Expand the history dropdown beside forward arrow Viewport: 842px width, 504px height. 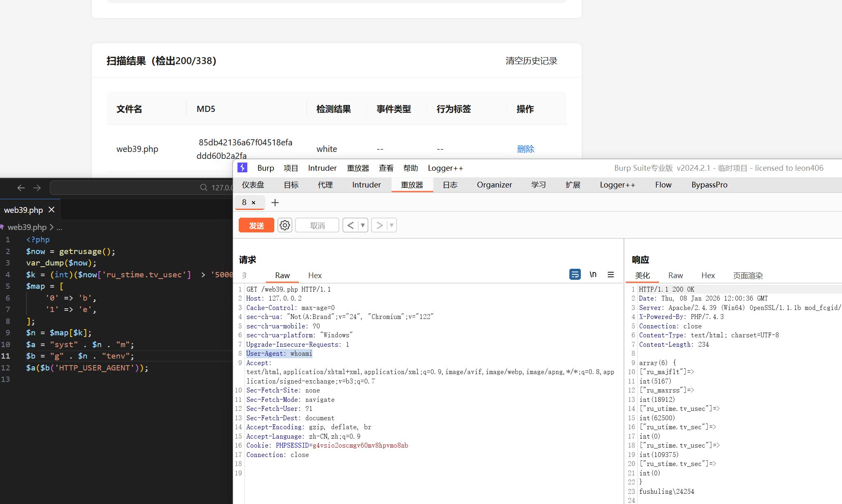point(392,225)
